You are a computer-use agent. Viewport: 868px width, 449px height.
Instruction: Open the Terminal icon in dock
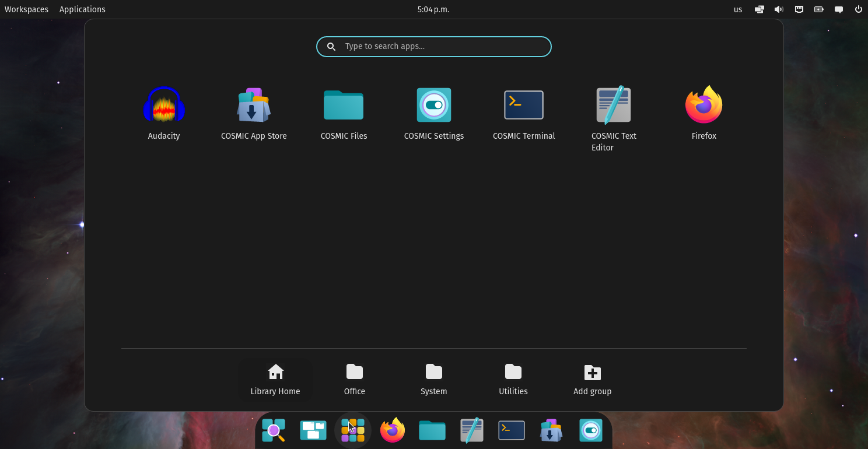pyautogui.click(x=512, y=430)
